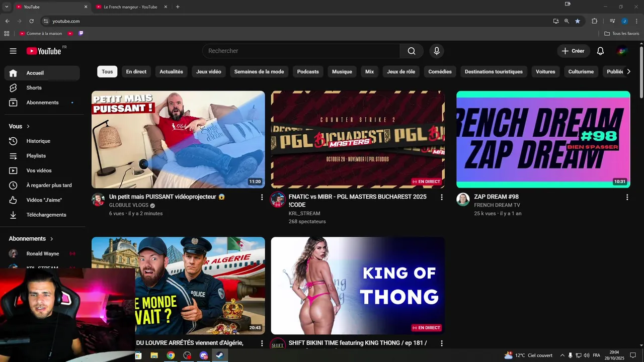
Task: Open the Twitch bookmark icon
Action: click(x=81, y=33)
